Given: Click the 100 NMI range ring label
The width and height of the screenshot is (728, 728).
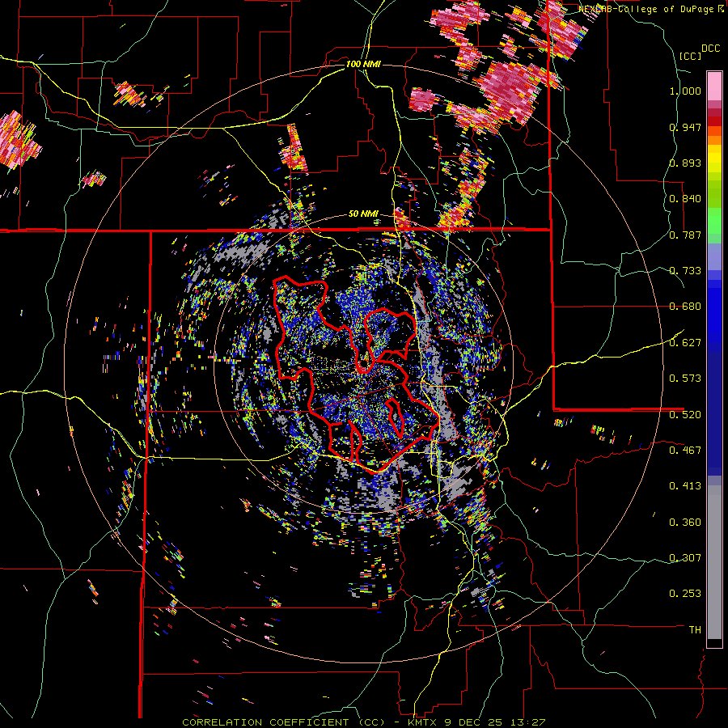Looking at the screenshot, I should 363,64.
